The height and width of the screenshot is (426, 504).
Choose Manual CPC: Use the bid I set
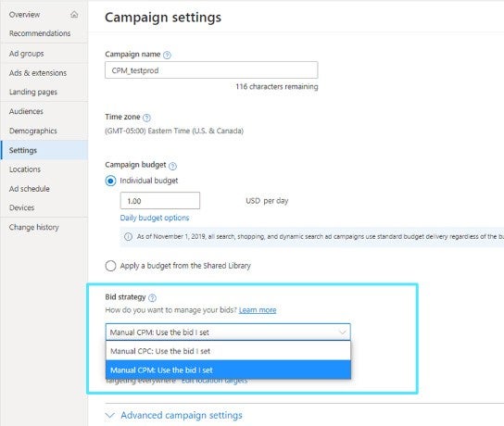pos(228,351)
